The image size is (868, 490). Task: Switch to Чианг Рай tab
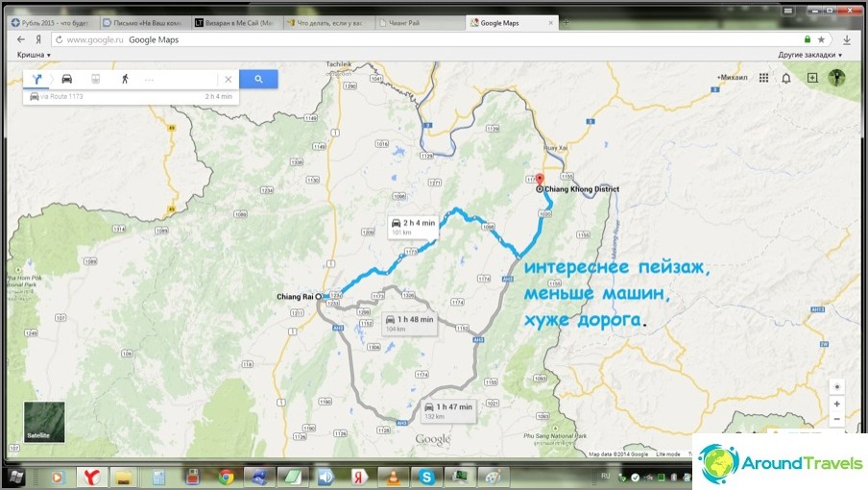[421, 23]
